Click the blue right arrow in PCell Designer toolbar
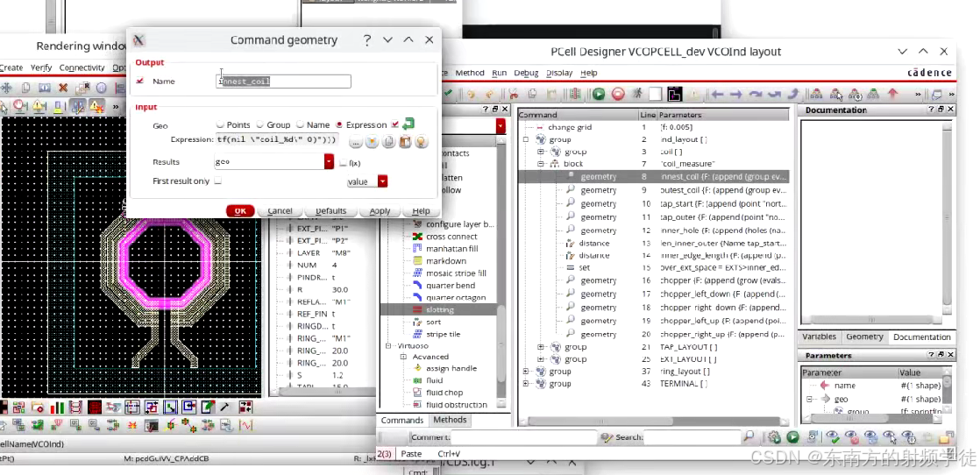980x475 pixels. coord(736,95)
